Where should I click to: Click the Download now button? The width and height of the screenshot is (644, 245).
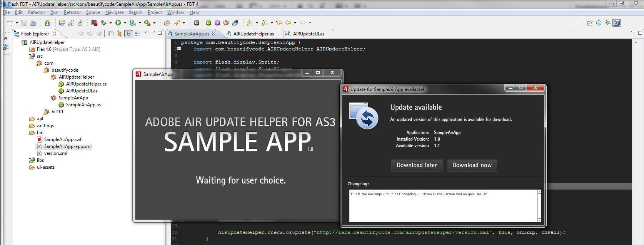click(472, 165)
